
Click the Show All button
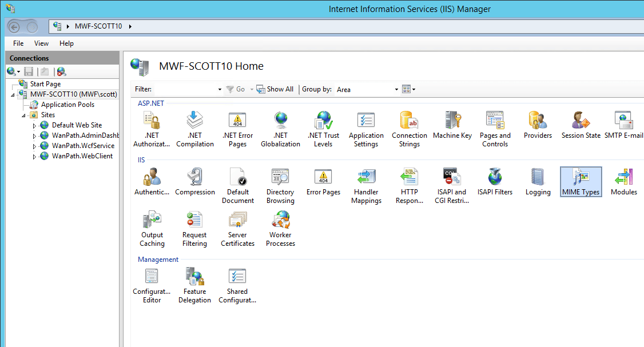(275, 89)
